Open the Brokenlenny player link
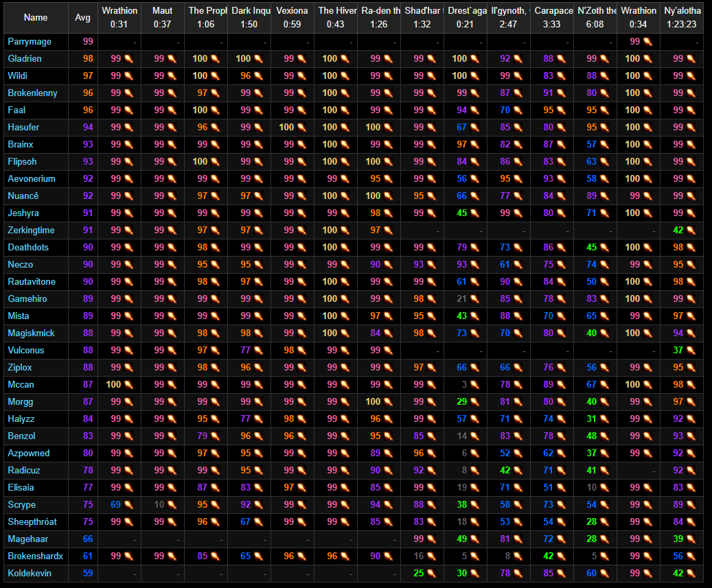712x588 pixels. click(32, 93)
